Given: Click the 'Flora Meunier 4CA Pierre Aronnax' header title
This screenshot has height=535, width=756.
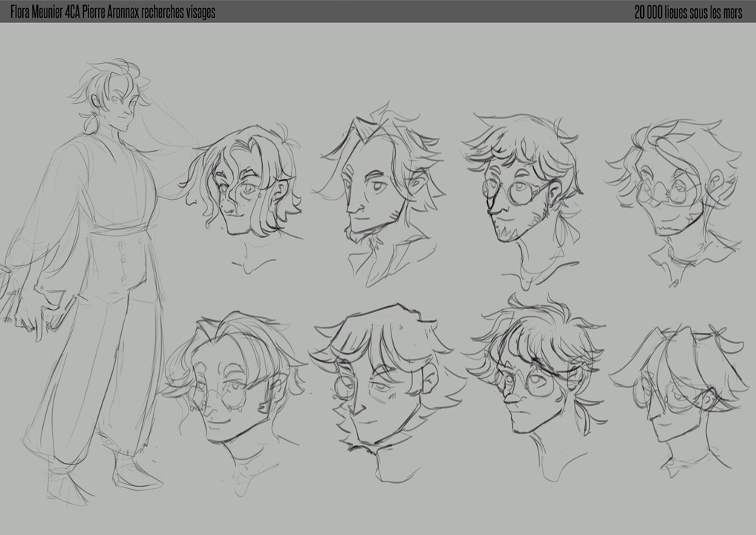Looking at the screenshot, I should (113, 13).
